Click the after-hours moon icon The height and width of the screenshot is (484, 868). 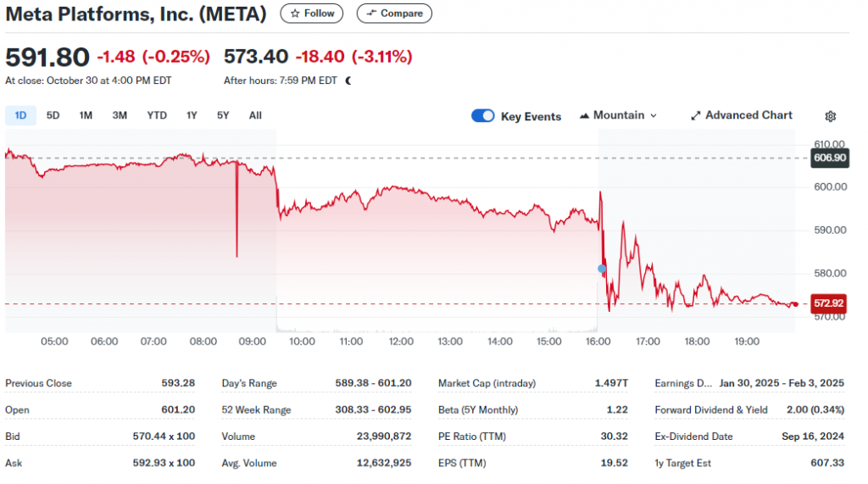348,81
